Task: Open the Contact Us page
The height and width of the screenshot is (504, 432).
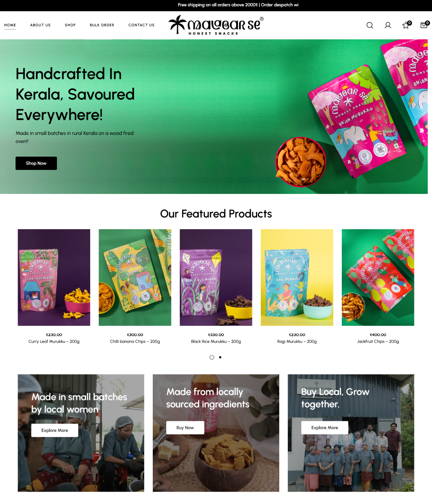Action: coord(141,25)
